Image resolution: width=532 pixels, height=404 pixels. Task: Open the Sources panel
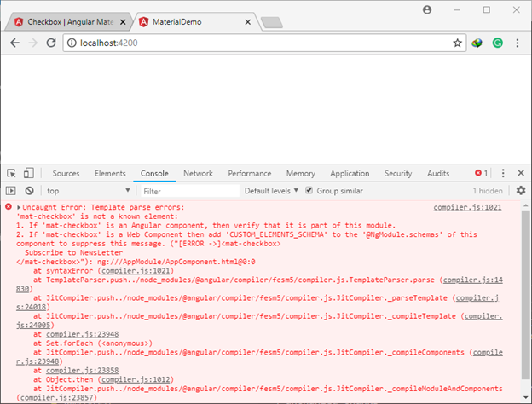(66, 173)
